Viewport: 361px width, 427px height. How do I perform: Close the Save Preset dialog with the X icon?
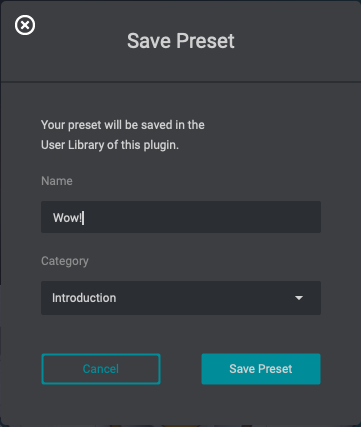25,25
